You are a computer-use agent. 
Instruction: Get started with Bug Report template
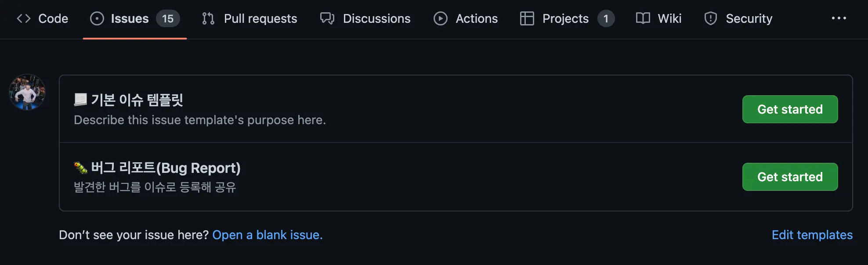pyautogui.click(x=790, y=177)
